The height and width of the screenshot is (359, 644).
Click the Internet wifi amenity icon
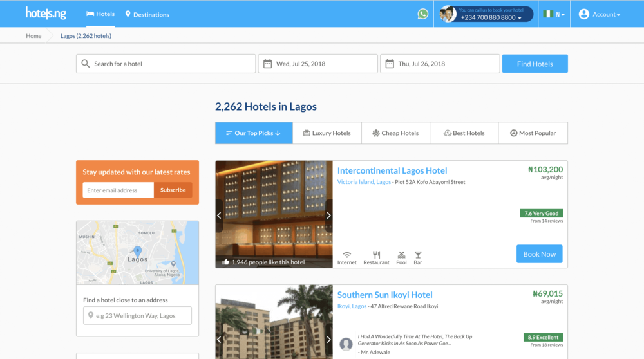(x=347, y=255)
